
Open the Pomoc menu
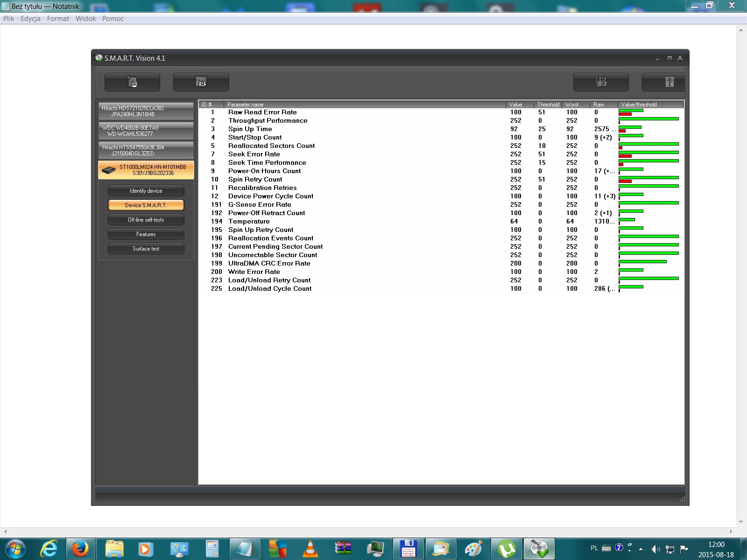113,19
